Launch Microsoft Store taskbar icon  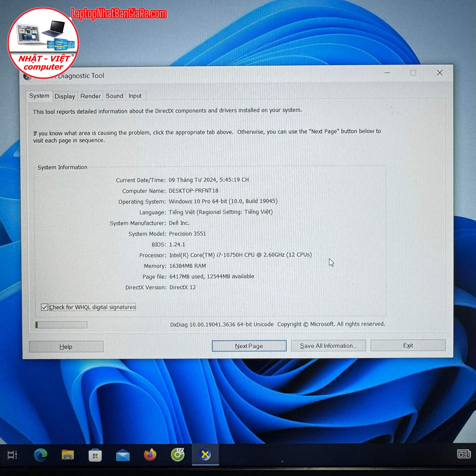(x=95, y=455)
